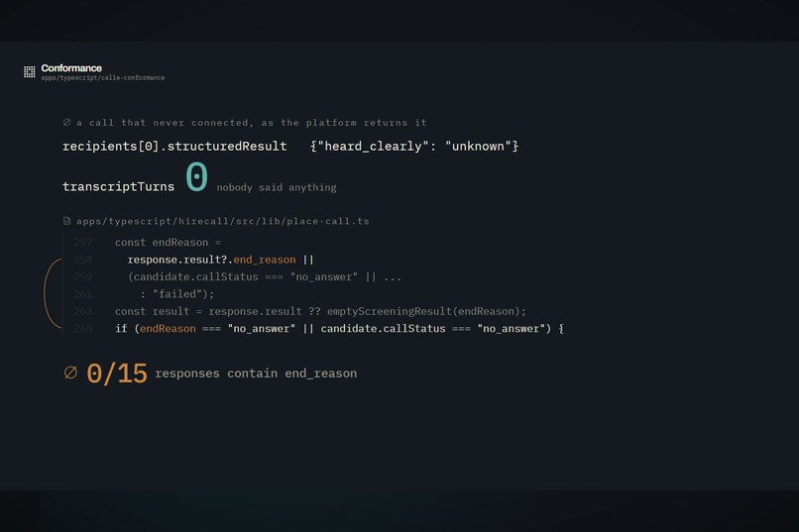Screen dimensions: 799x532
Task: Select the Conformance heading
Action: [x=71, y=67]
